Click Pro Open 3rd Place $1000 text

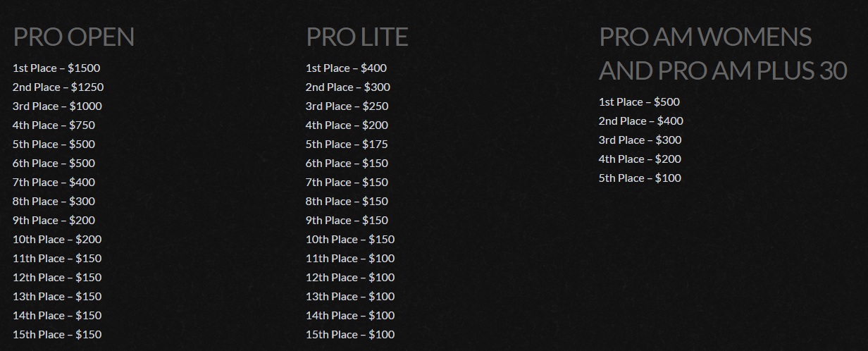tap(57, 106)
